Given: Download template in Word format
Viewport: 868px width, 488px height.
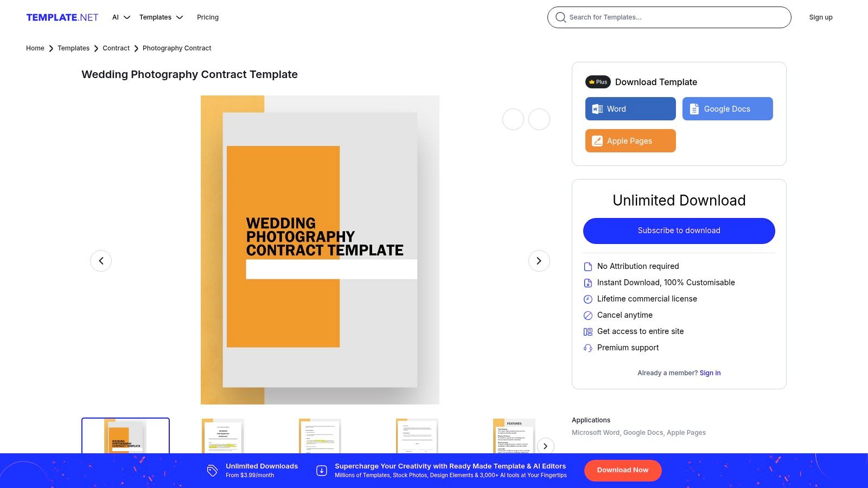Looking at the screenshot, I should coord(630,109).
